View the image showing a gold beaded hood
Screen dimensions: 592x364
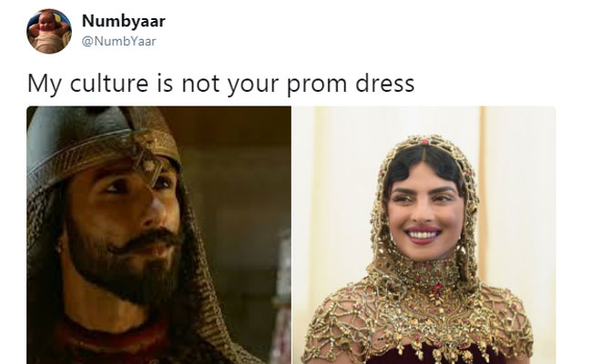pyautogui.click(x=424, y=235)
